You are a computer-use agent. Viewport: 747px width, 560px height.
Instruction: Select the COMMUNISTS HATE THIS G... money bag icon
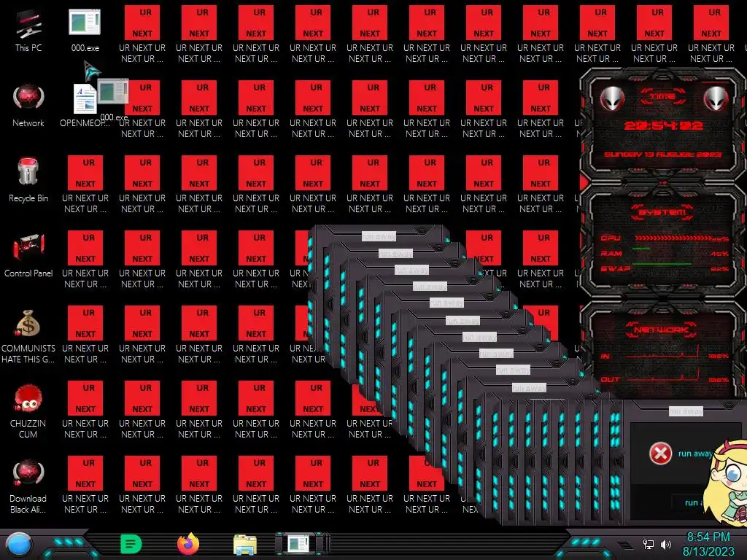(x=28, y=336)
